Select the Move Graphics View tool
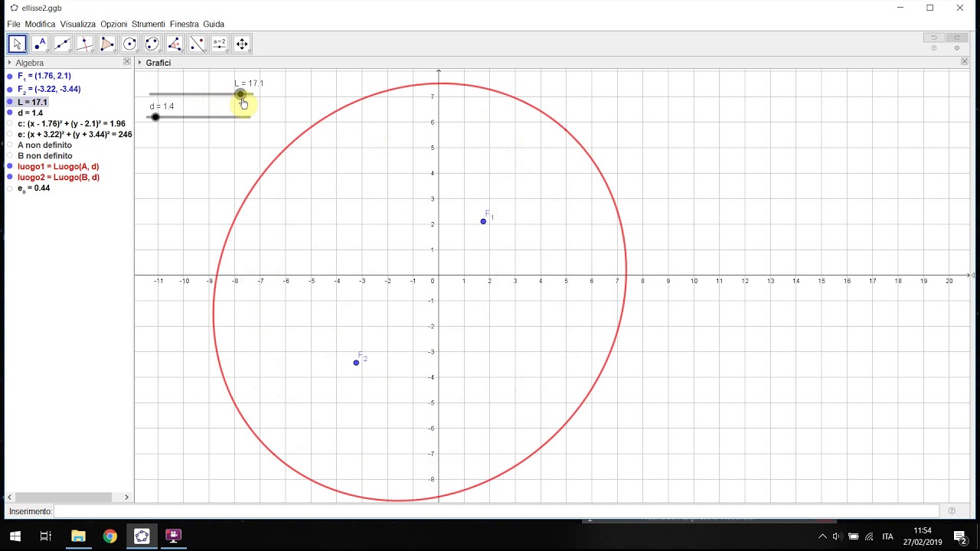Image resolution: width=980 pixels, height=551 pixels. (242, 44)
